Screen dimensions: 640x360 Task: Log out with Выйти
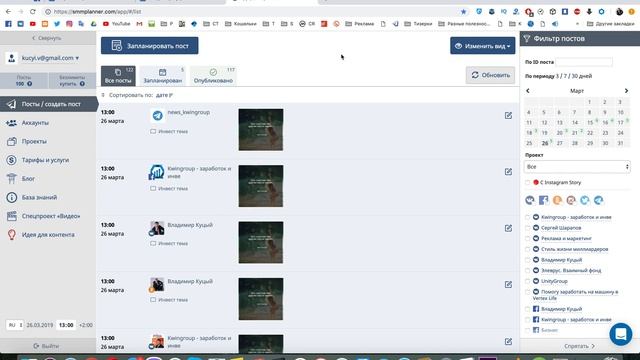pyautogui.click(x=46, y=346)
